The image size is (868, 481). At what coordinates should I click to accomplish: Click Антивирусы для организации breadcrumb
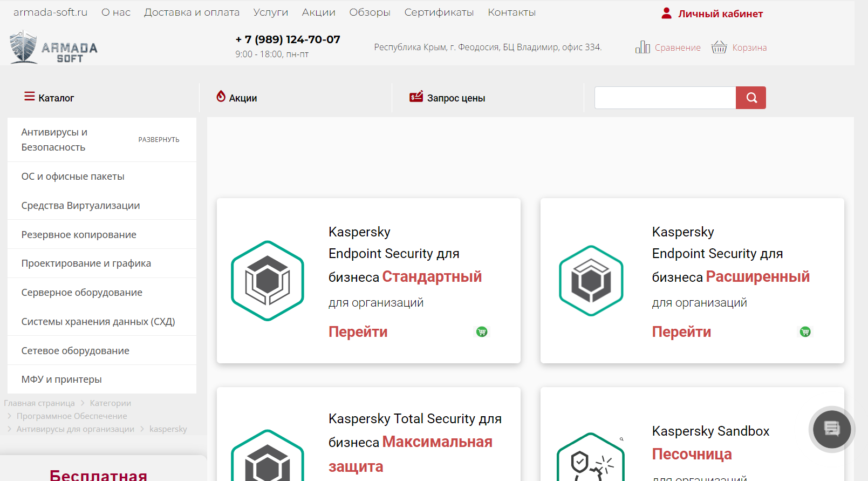pyautogui.click(x=76, y=429)
